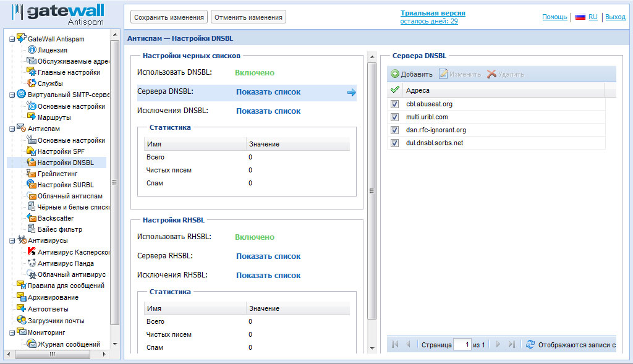
Task: Collapse the Антиспам tree node
Action: point(12,129)
